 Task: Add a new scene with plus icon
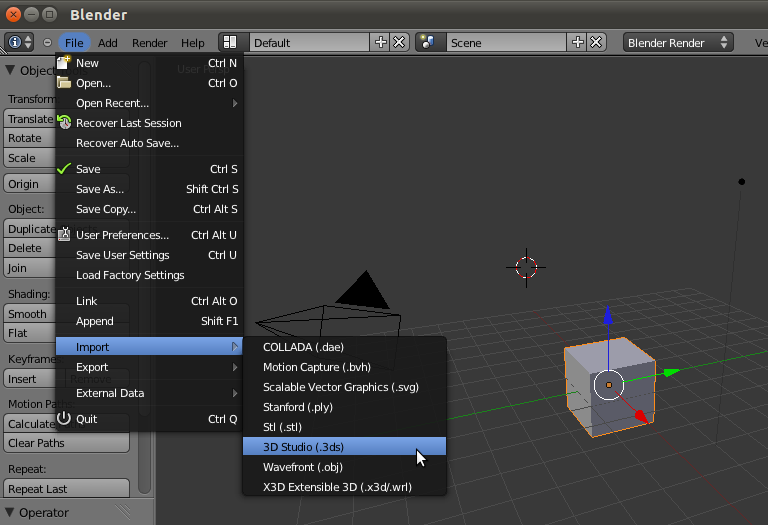point(577,43)
